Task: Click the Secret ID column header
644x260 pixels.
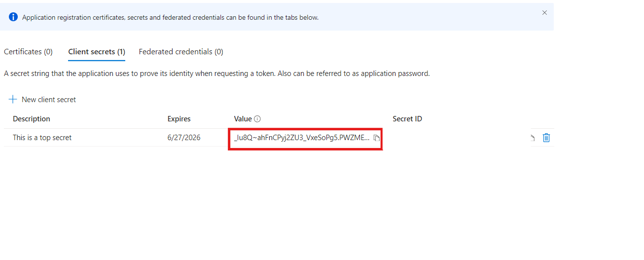Action: click(407, 119)
